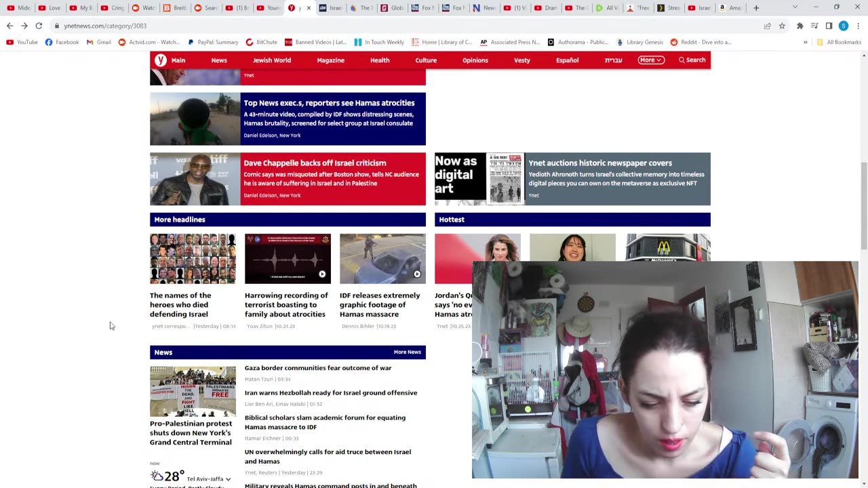Open the Main nav item
Viewport: 868px width, 488px height.
(178, 60)
